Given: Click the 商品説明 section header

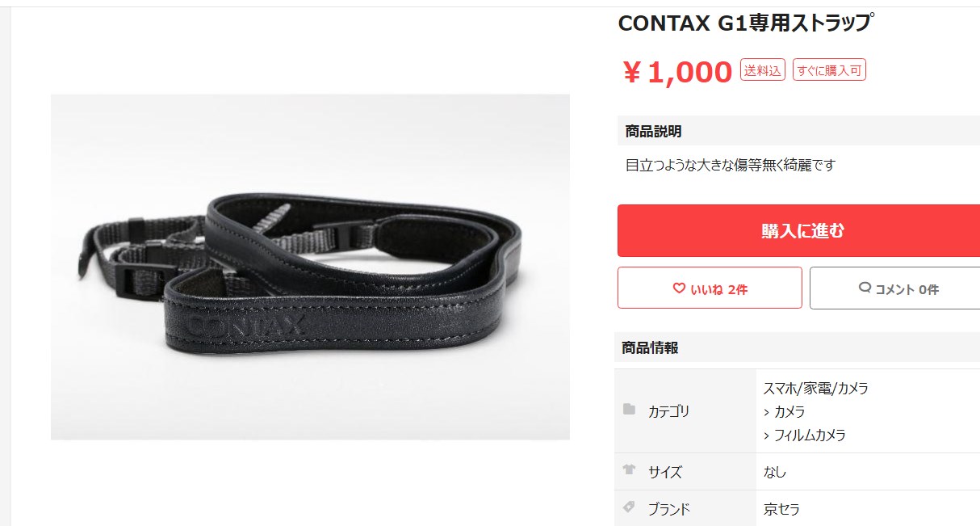Looking at the screenshot, I should [x=653, y=131].
